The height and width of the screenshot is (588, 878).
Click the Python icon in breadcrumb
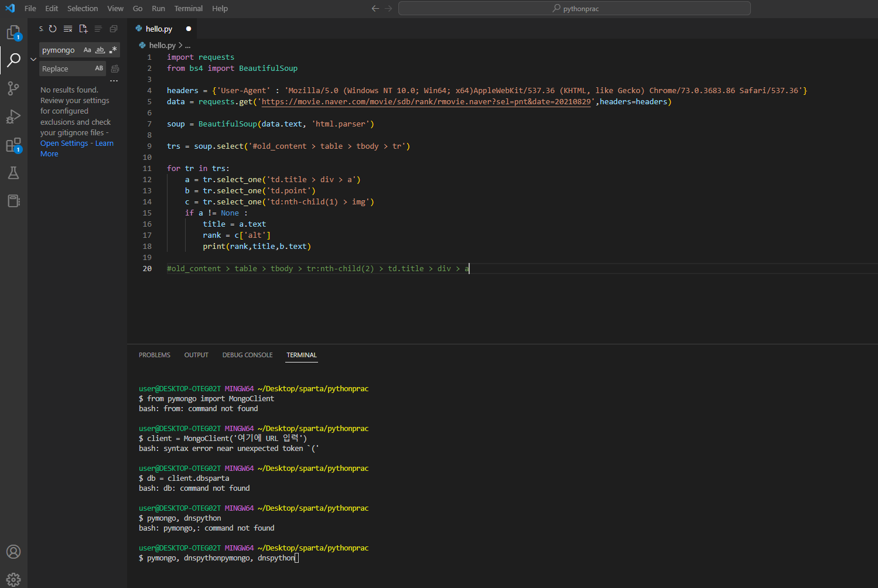pyautogui.click(x=142, y=45)
